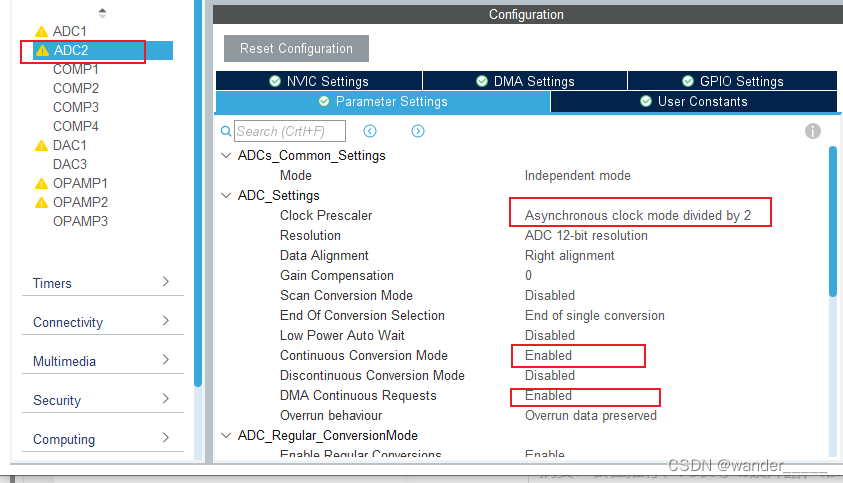Go to previous search result arrow

click(x=370, y=131)
